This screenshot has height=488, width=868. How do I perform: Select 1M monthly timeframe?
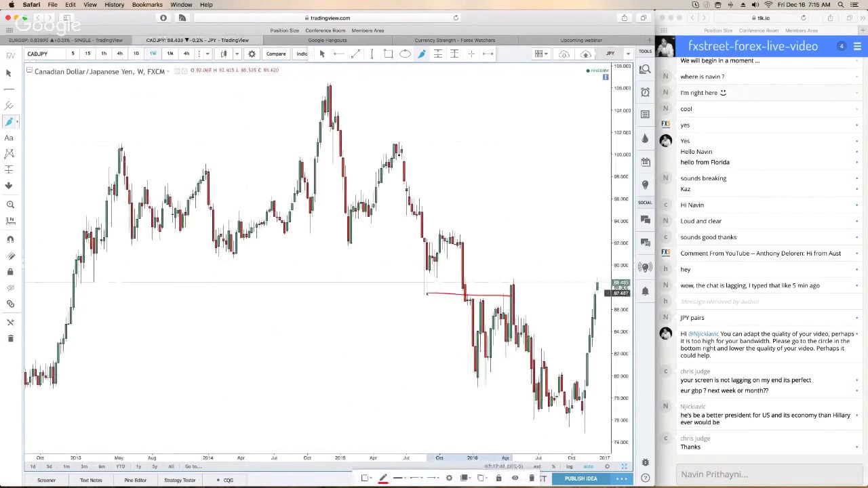tap(170, 54)
